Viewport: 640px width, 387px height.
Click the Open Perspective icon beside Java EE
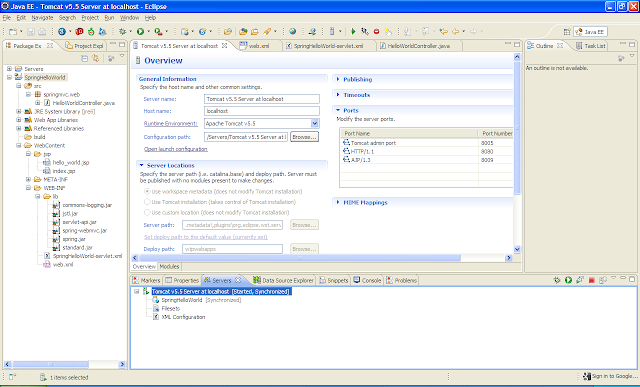coord(567,32)
